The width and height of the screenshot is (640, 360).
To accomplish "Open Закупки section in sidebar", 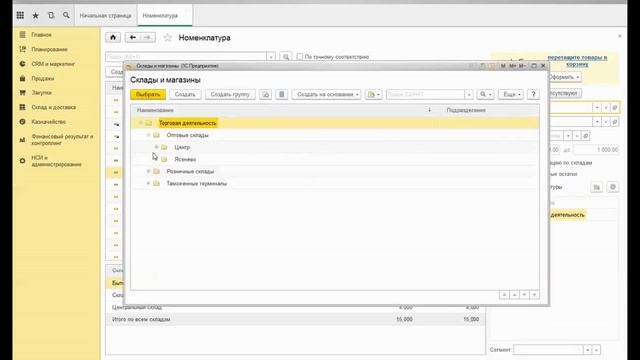I will (x=41, y=93).
